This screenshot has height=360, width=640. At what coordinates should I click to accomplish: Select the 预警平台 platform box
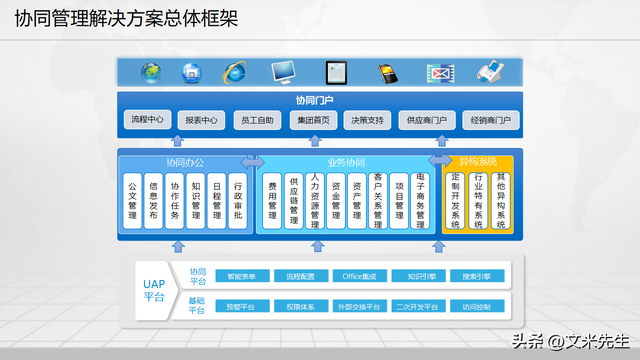pyautogui.click(x=242, y=307)
